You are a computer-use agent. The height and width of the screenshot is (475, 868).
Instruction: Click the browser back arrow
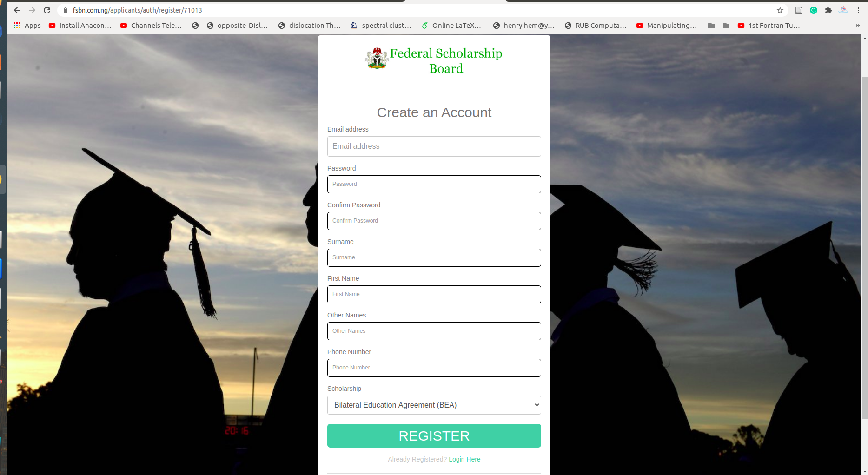pos(17,10)
